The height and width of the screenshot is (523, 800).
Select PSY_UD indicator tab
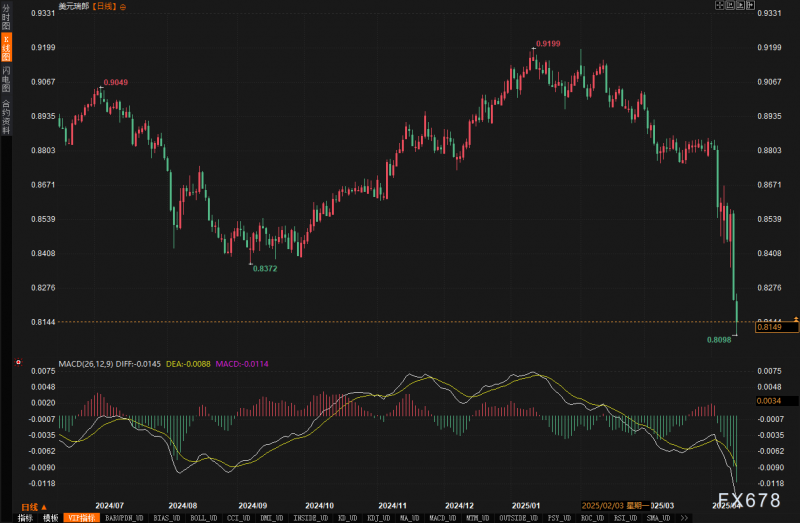(x=559, y=518)
